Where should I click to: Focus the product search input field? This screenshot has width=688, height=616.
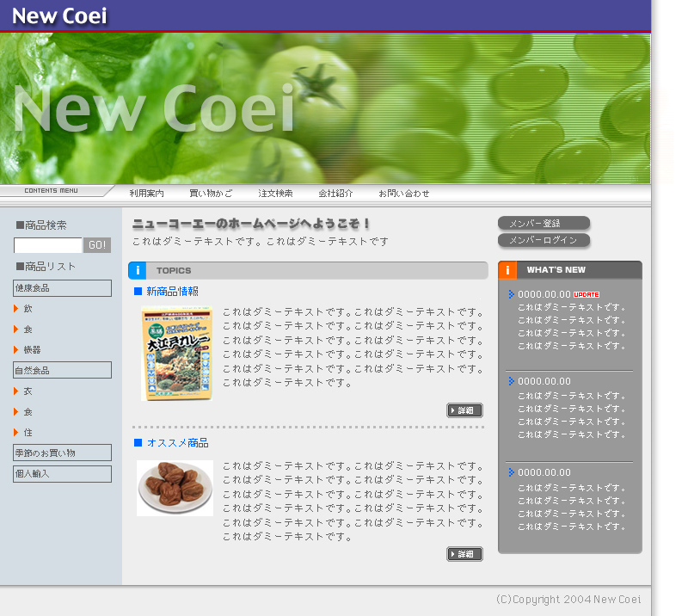click(47, 245)
